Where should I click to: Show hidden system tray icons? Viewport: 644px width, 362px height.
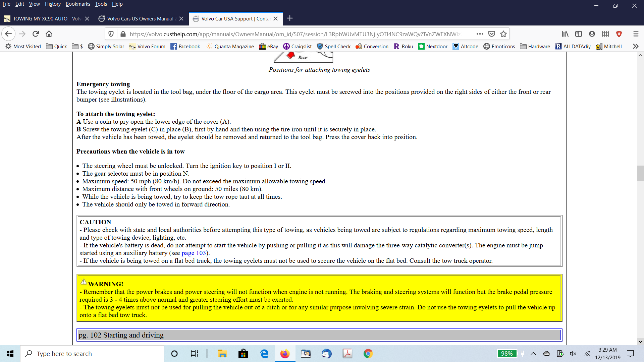tap(533, 354)
